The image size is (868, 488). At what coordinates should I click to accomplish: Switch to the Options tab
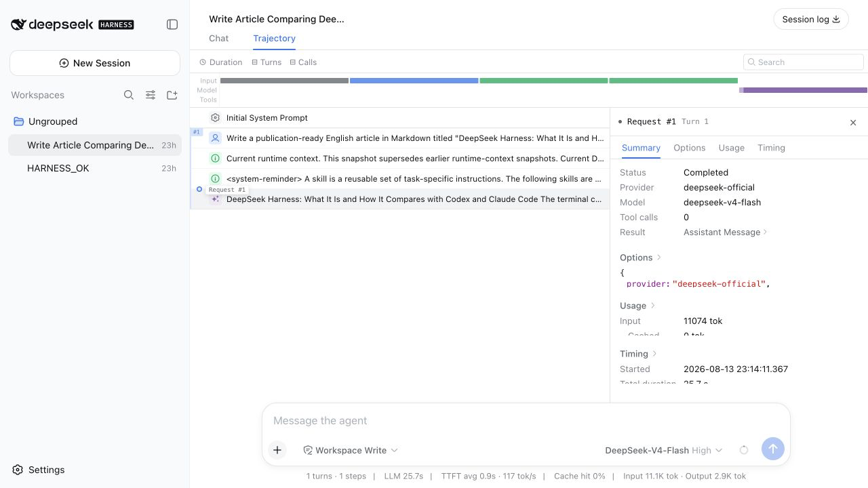pos(689,148)
